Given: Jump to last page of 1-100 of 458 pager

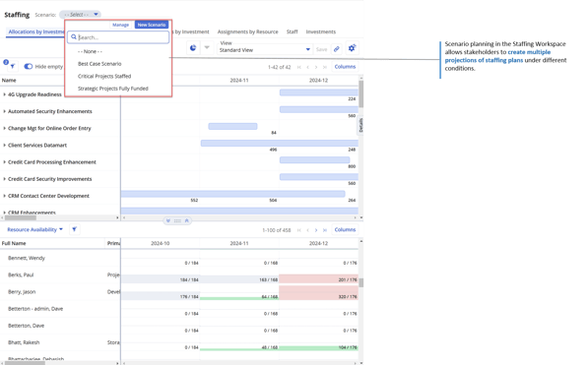Looking at the screenshot, I should point(325,230).
